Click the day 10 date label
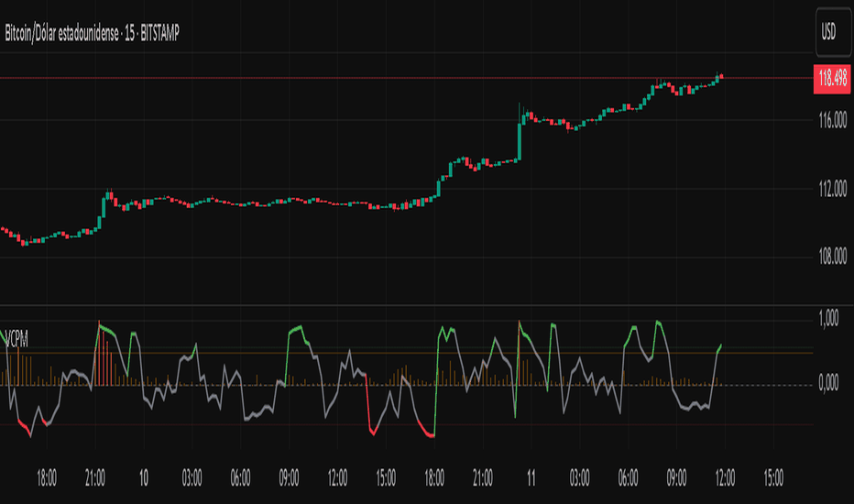 [x=144, y=478]
